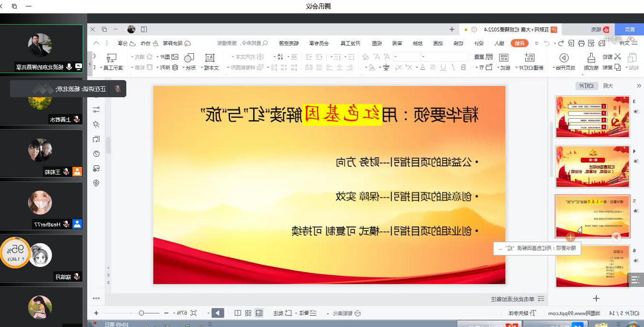
Task: Undo the last action
Action: coord(560,43)
